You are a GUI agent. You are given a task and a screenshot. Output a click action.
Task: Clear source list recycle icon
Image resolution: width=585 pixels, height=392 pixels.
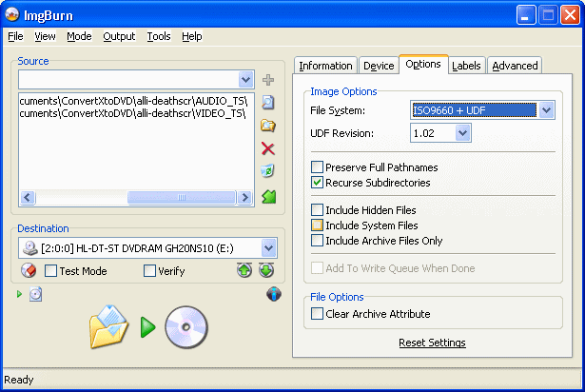click(268, 171)
